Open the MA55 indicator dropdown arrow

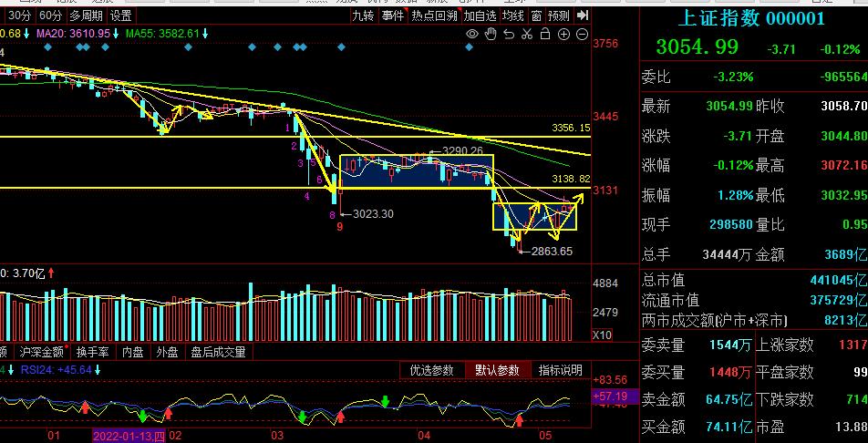point(205,34)
